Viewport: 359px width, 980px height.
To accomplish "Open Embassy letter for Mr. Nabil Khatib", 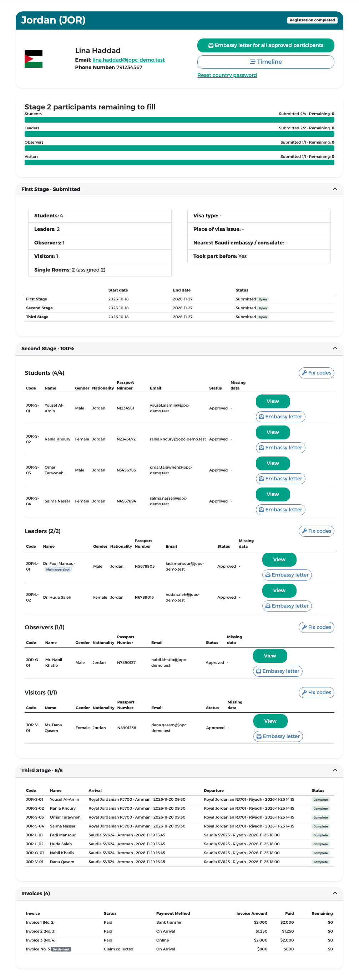I will coord(278,671).
